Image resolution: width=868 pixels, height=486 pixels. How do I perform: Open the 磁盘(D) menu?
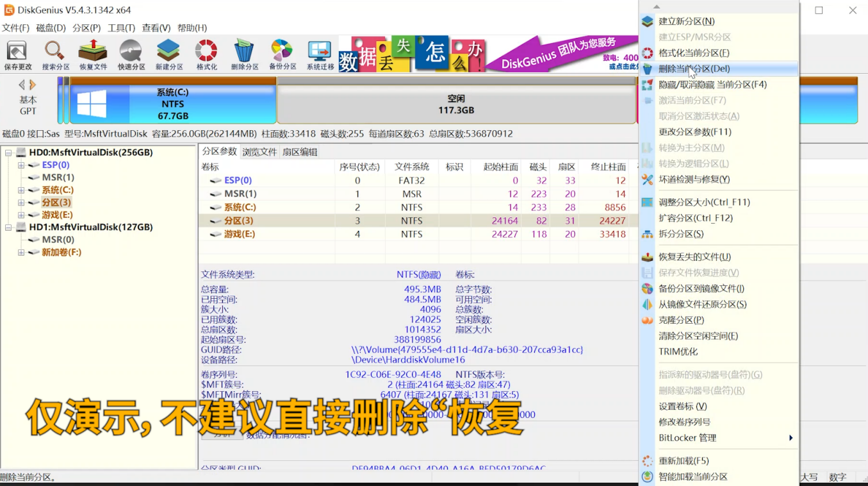click(x=51, y=28)
